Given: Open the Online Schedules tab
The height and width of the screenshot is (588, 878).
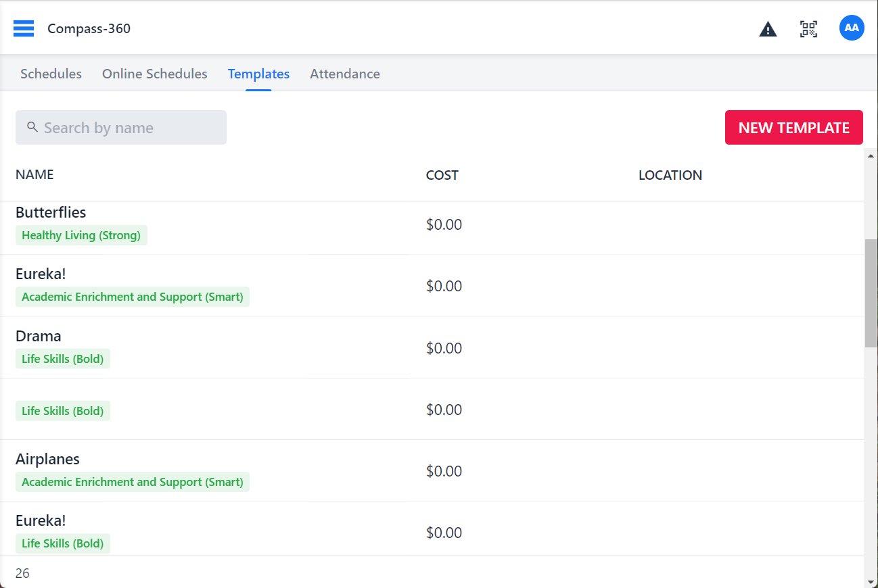Looking at the screenshot, I should pos(154,74).
